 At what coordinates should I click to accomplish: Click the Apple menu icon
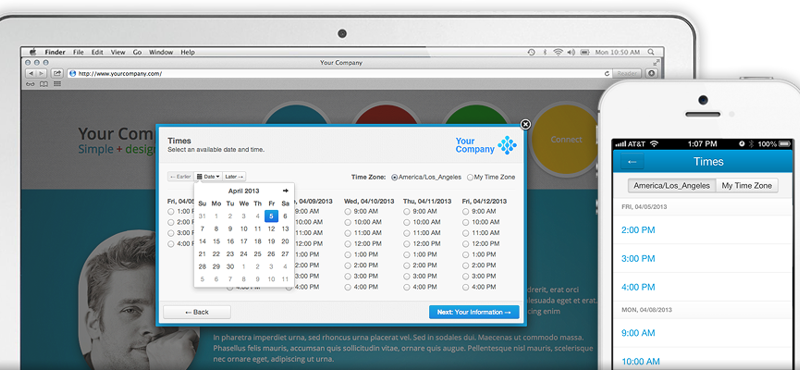pos(33,52)
